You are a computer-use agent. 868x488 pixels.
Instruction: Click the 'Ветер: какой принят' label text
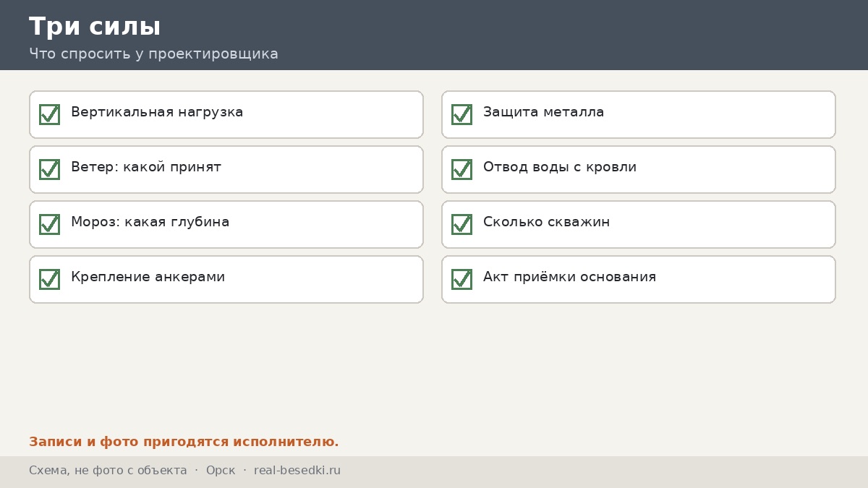(x=146, y=167)
